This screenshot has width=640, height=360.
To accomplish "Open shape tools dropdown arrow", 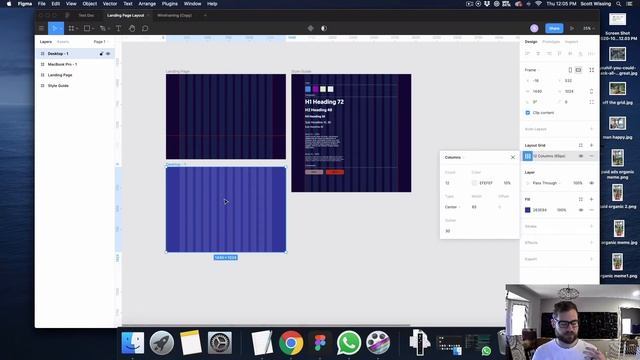I will point(93,29).
